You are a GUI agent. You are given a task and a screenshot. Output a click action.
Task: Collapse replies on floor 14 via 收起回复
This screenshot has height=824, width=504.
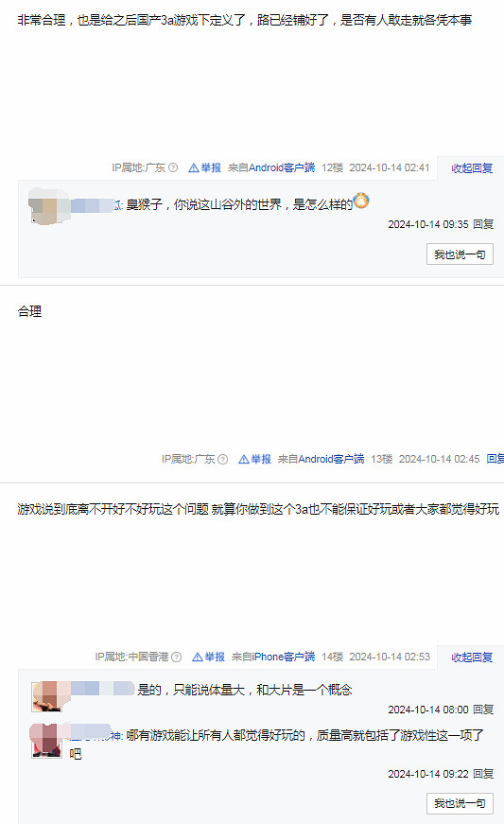coord(472,657)
